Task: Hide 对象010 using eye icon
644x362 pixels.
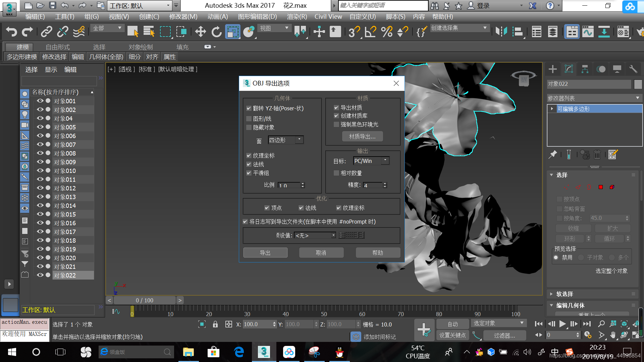Action: click(40, 171)
